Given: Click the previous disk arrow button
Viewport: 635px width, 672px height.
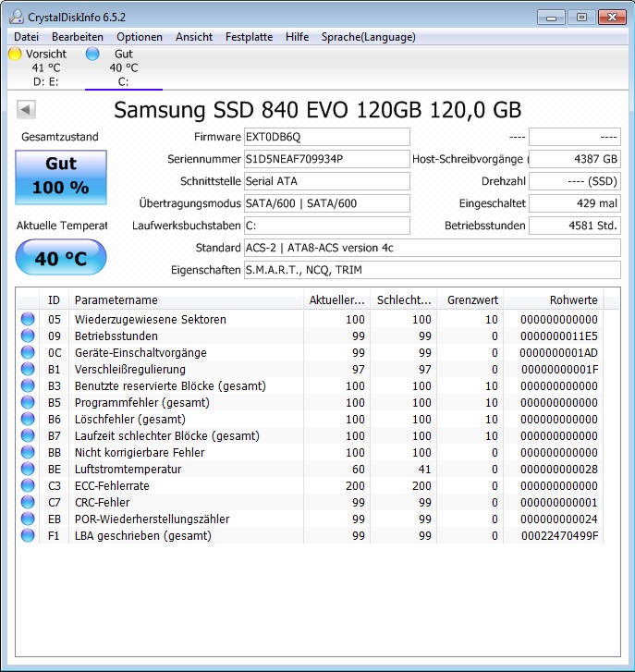Looking at the screenshot, I should (x=26, y=109).
